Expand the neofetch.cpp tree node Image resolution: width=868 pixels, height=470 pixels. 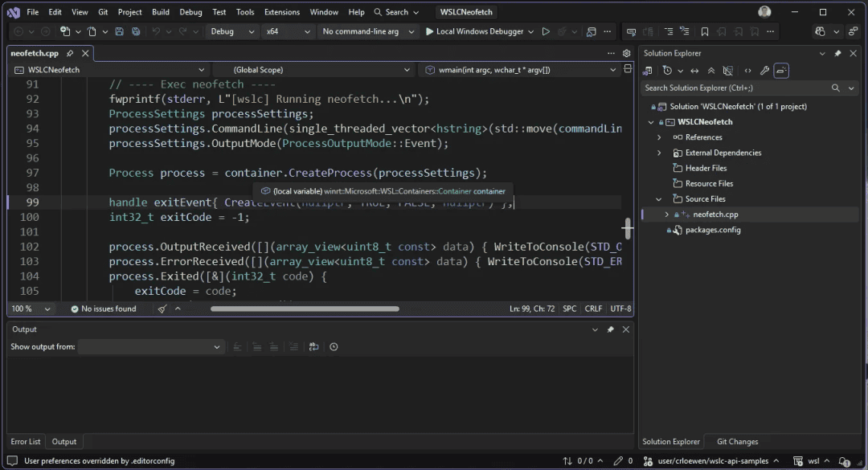666,215
